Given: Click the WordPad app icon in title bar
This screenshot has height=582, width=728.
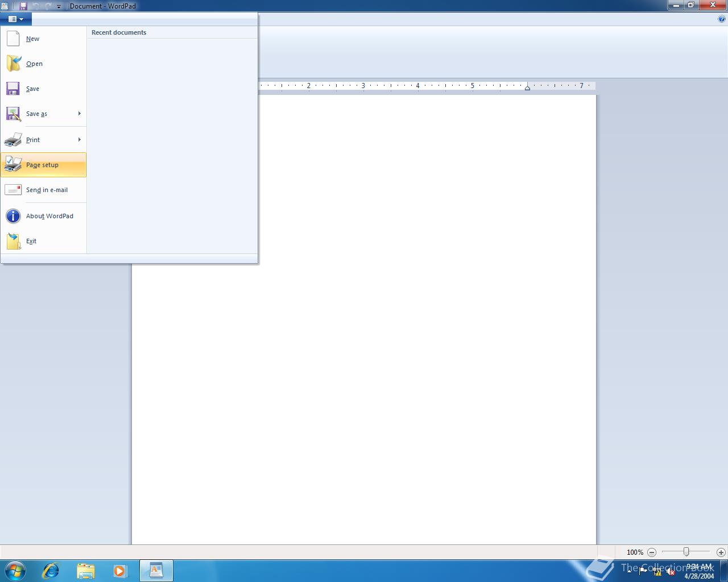Looking at the screenshot, I should point(5,6).
